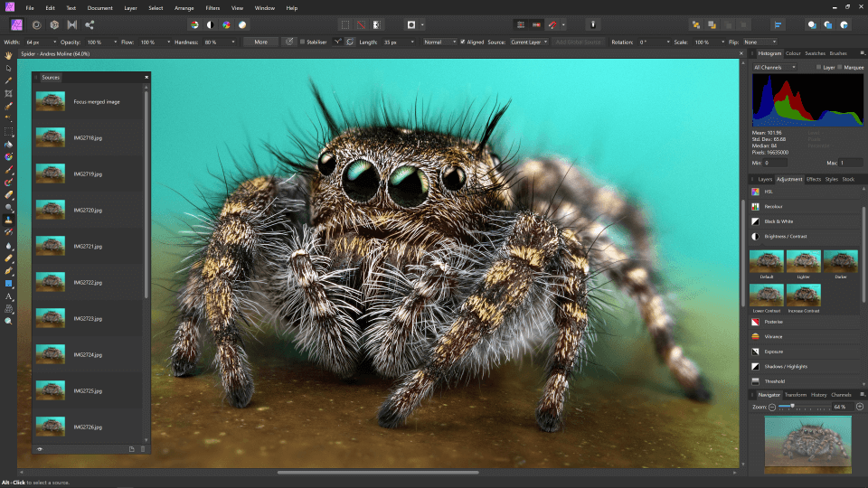Viewport: 868px width, 488px height.
Task: Click the Navigator zoom out minus button
Action: point(771,407)
